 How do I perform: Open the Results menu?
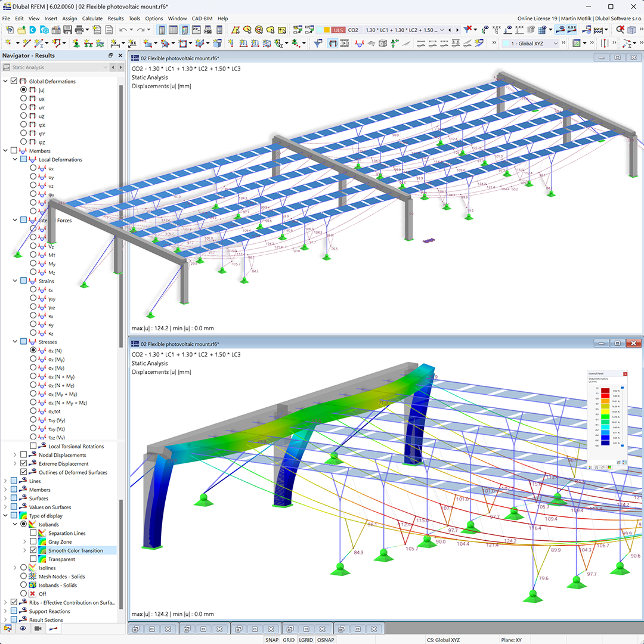pos(116,18)
